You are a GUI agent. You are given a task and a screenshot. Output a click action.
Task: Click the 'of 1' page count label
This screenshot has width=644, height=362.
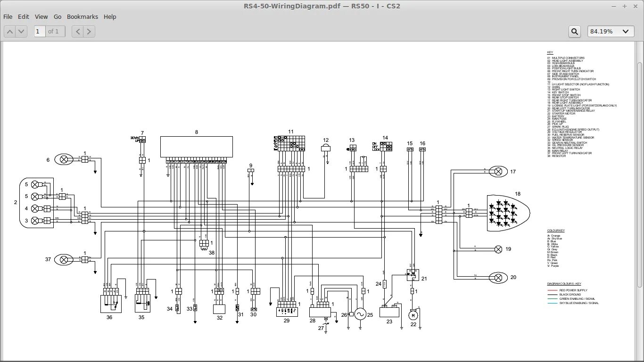(54, 32)
